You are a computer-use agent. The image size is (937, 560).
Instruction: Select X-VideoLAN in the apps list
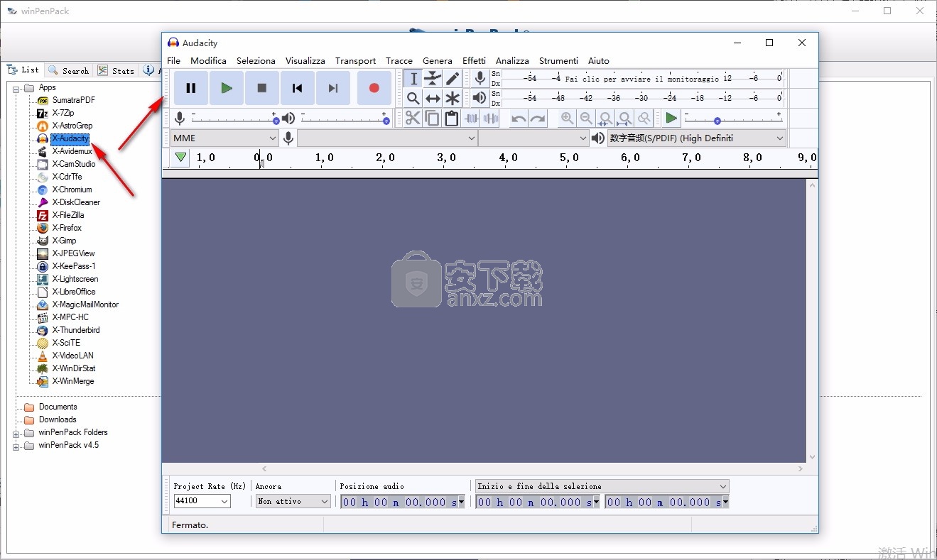72,356
